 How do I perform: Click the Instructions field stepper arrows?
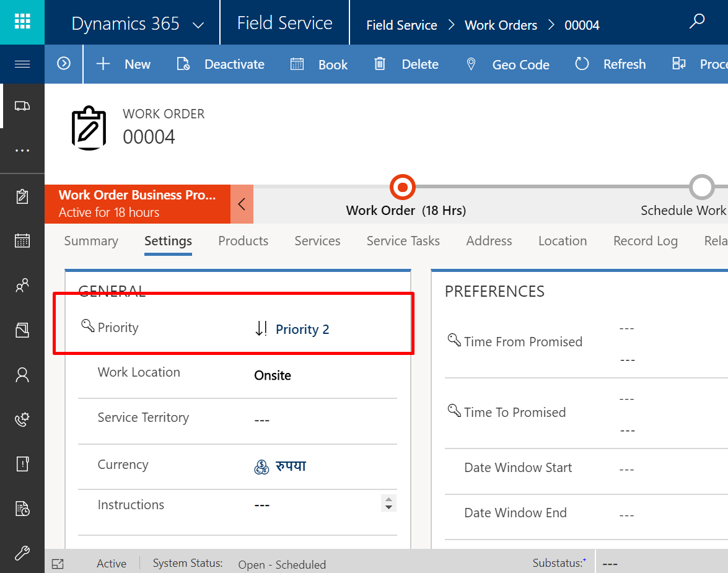tap(388, 504)
